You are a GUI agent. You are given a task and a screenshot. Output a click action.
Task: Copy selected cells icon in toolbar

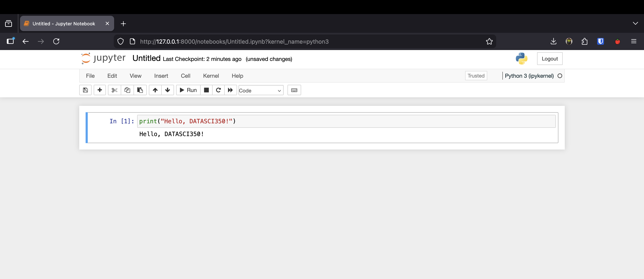127,90
